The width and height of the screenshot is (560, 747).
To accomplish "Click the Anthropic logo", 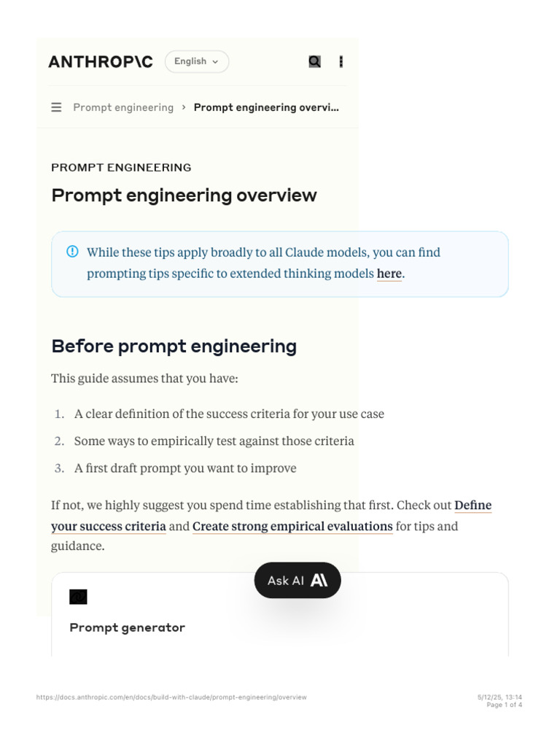I will tap(101, 62).
